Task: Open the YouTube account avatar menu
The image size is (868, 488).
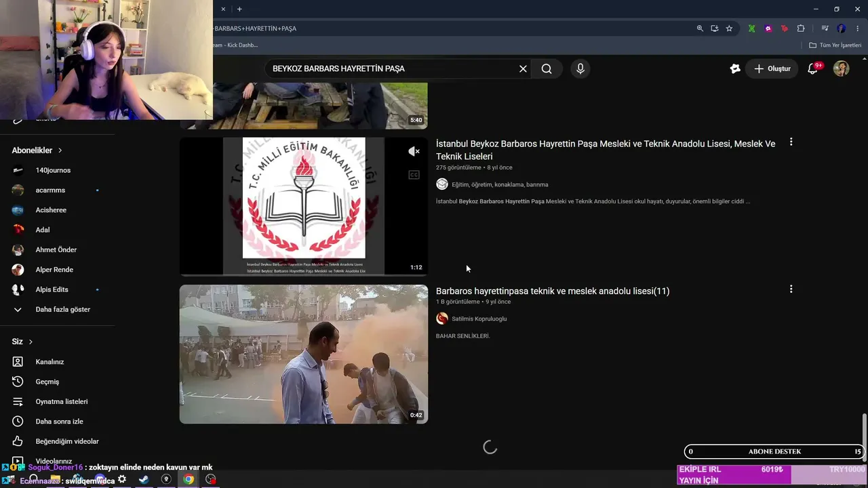Action: coord(841,68)
